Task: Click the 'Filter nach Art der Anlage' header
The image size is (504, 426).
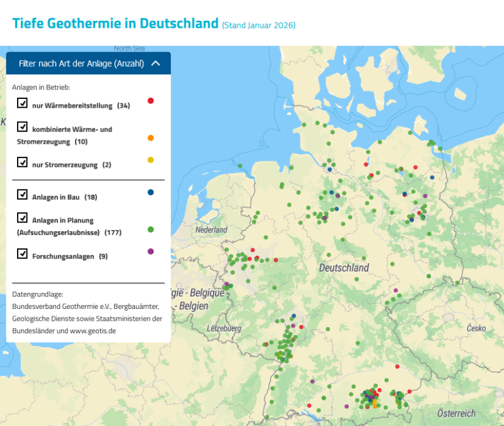Action: [x=82, y=63]
